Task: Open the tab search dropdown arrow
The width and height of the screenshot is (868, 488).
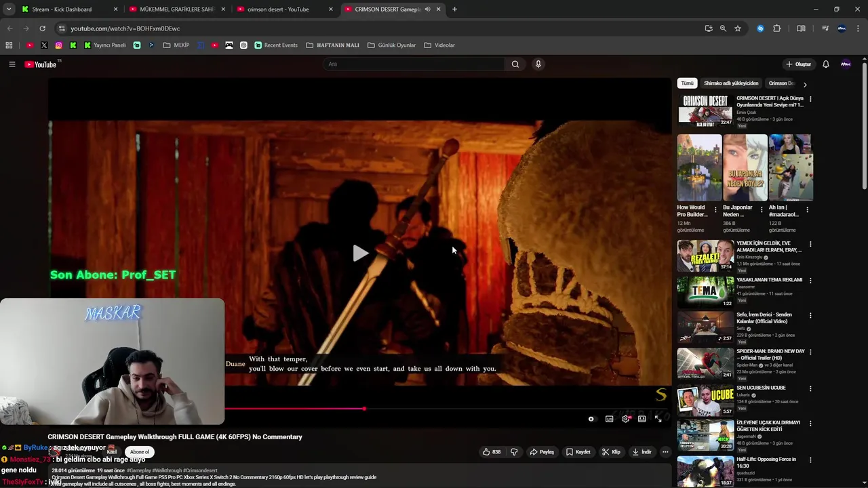Action: click(9, 9)
